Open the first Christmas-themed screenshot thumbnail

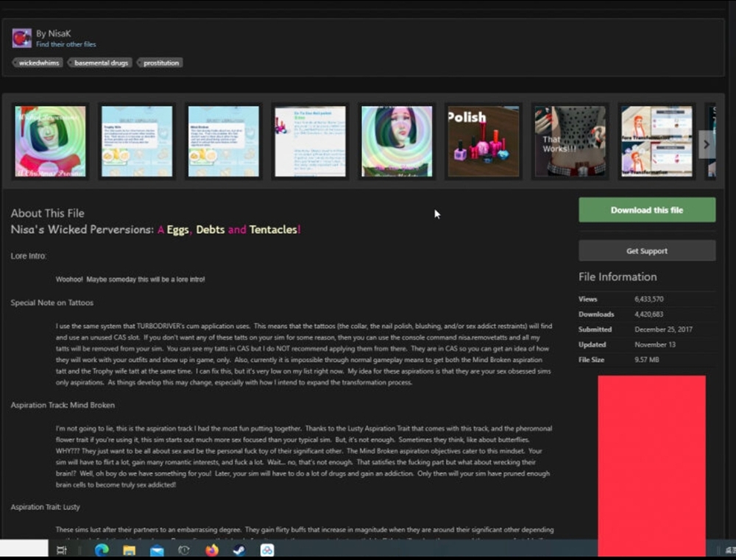(x=50, y=141)
